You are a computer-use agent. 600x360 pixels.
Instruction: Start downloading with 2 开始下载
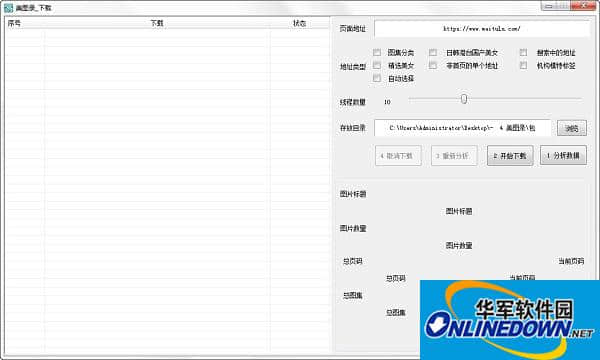pos(510,156)
